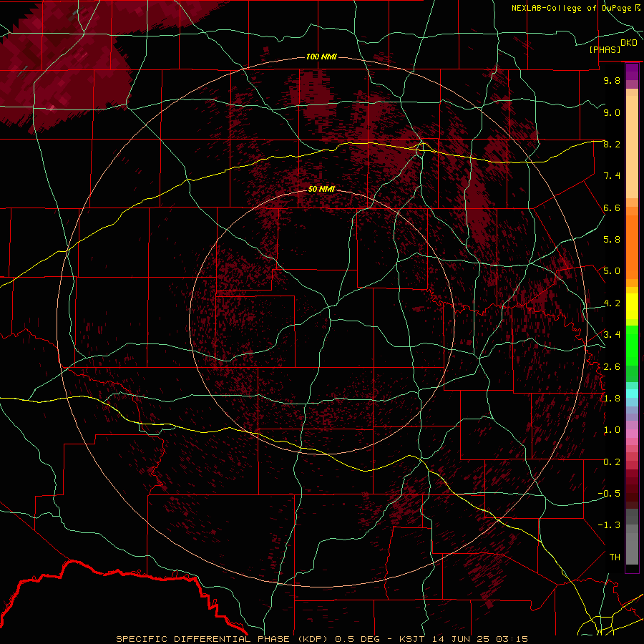Click the 5.0 scale value
The width and height of the screenshot is (644, 644).
pyautogui.click(x=612, y=271)
